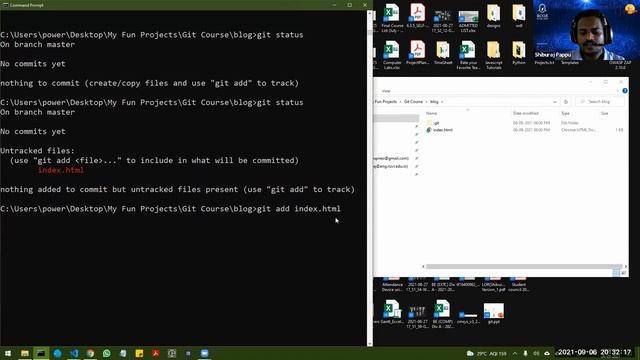Open the ProjectPlan PDF on desktop
The width and height of the screenshot is (640, 360).
(417, 53)
